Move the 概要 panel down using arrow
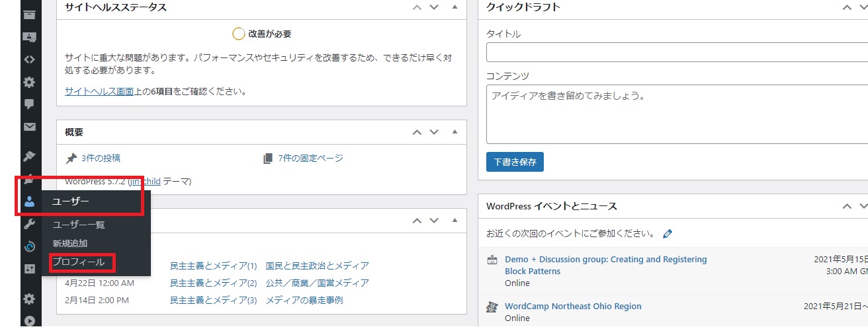The height and width of the screenshot is (327, 868). [x=434, y=132]
